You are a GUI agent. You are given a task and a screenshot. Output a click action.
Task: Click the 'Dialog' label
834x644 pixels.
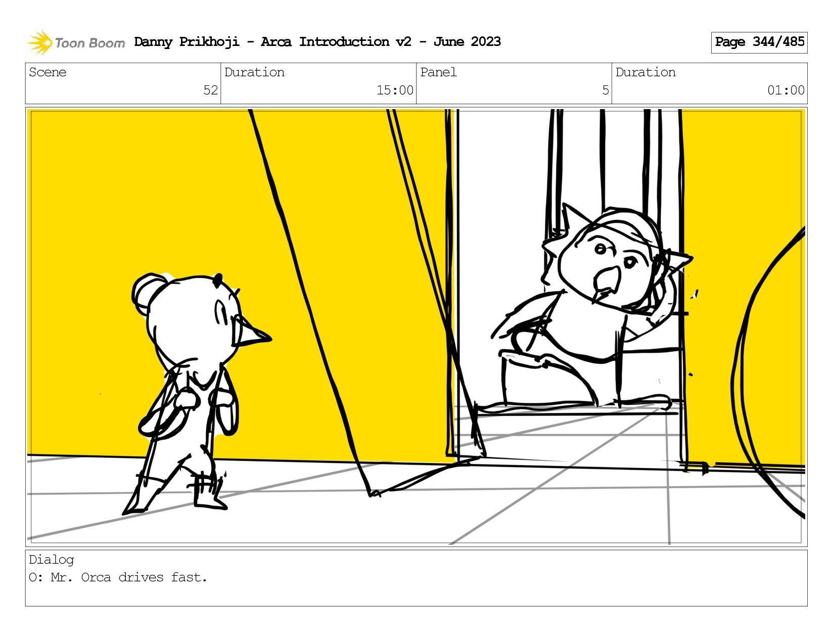[52, 560]
